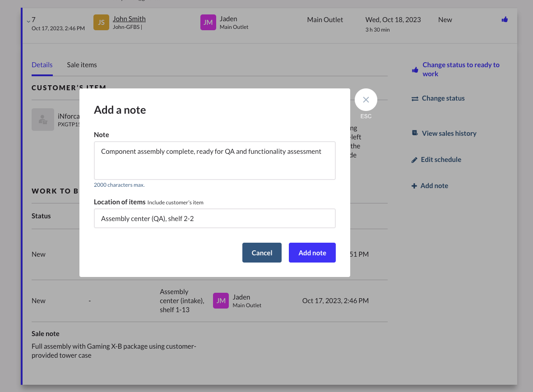Cancel the note dialog
The image size is (533, 392).
(x=262, y=253)
